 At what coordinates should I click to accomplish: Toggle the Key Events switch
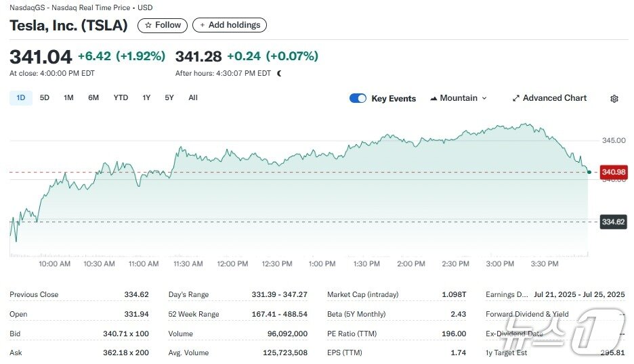click(x=358, y=98)
